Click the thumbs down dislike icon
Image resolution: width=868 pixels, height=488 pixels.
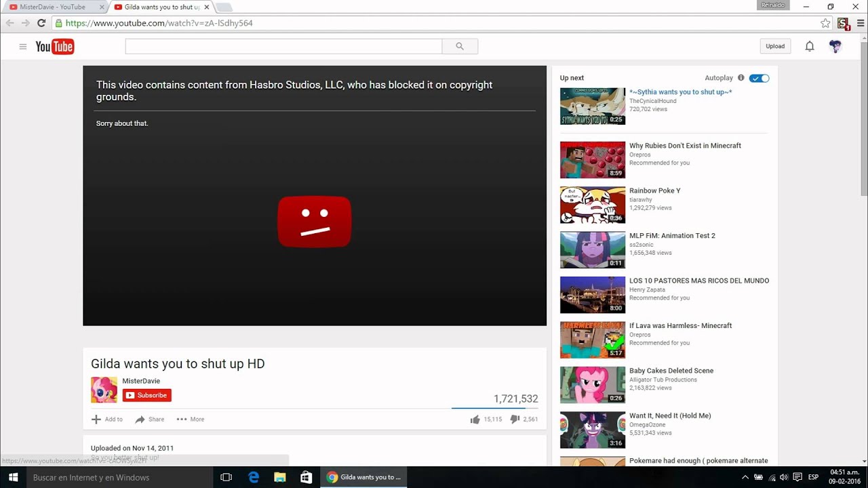pyautogui.click(x=515, y=420)
